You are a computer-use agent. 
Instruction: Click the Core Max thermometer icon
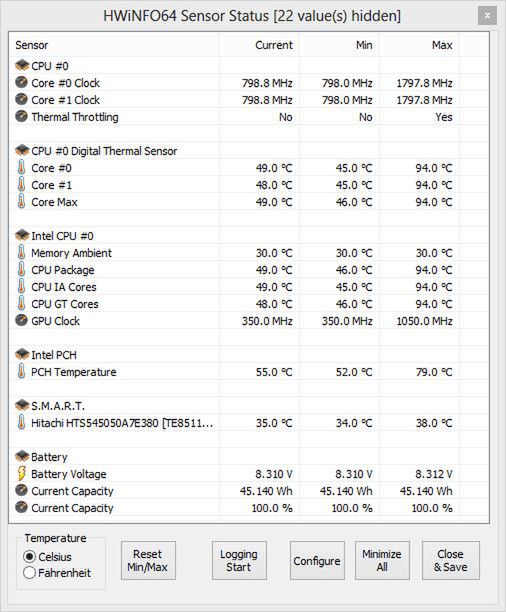pyautogui.click(x=21, y=201)
